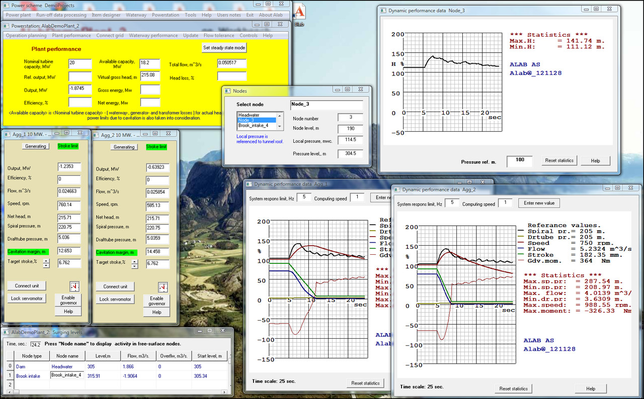644x399 pixels.
Task: Click node list scroll up arrow
Action: (280, 116)
